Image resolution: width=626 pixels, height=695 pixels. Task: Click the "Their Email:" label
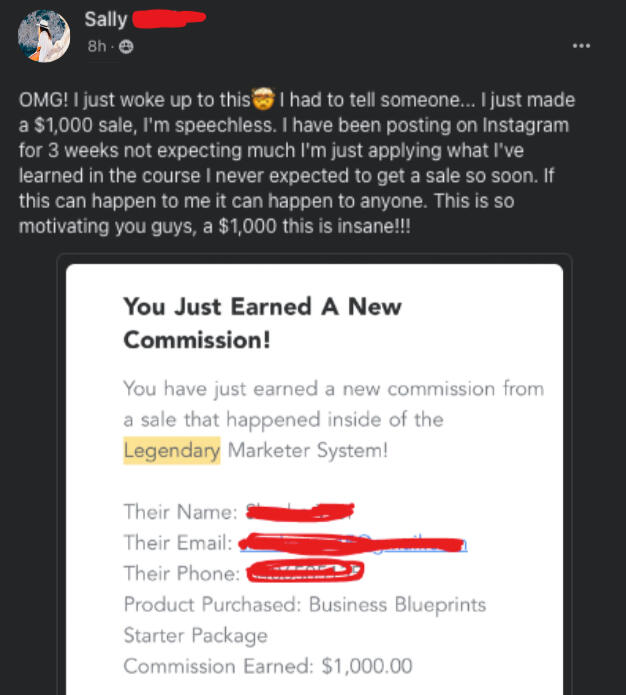[178, 543]
